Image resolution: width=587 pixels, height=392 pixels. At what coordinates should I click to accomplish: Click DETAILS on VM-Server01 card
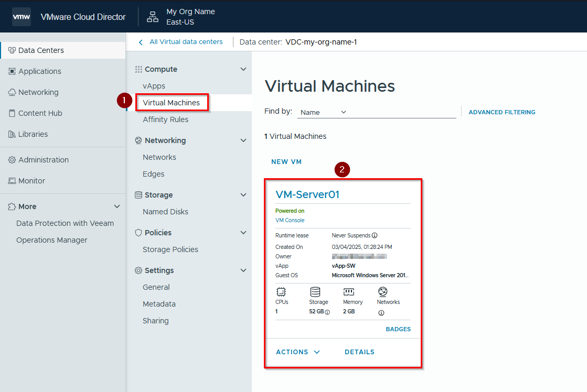click(359, 352)
